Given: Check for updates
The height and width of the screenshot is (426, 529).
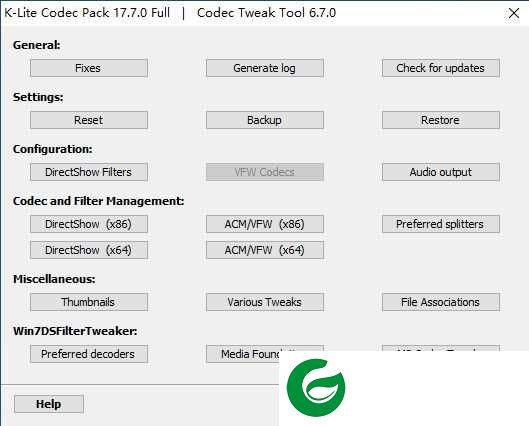Looking at the screenshot, I should [x=441, y=68].
